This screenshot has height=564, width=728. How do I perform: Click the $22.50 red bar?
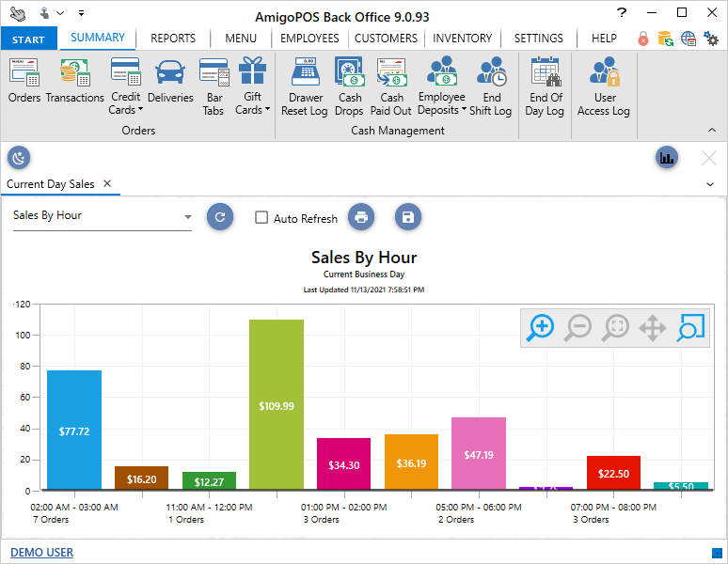[614, 472]
